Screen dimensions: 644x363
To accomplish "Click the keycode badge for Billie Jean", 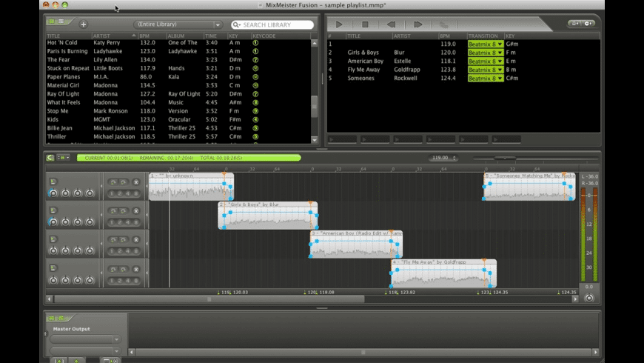I will coord(255,127).
